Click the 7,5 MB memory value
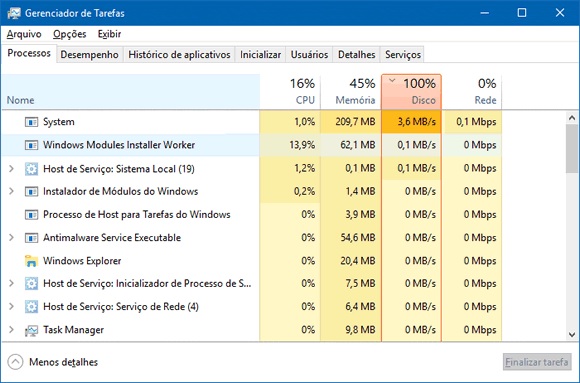 [x=361, y=284]
